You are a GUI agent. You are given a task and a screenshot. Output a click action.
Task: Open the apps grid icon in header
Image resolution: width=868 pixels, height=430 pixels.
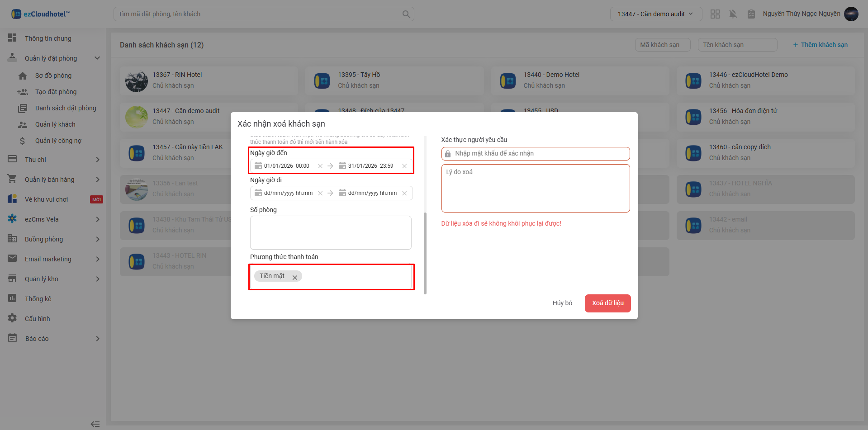click(x=715, y=14)
